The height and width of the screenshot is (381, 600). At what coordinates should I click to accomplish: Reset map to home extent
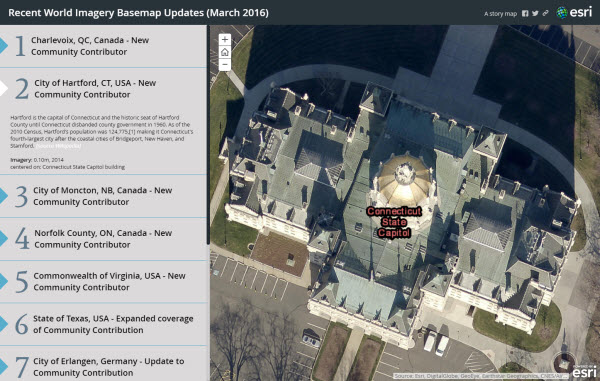(225, 52)
